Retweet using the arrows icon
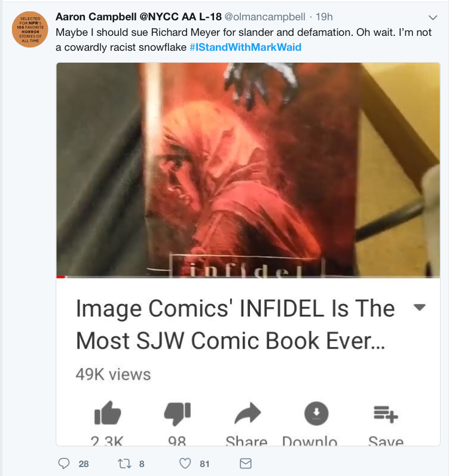The width and height of the screenshot is (449, 476). (124, 463)
